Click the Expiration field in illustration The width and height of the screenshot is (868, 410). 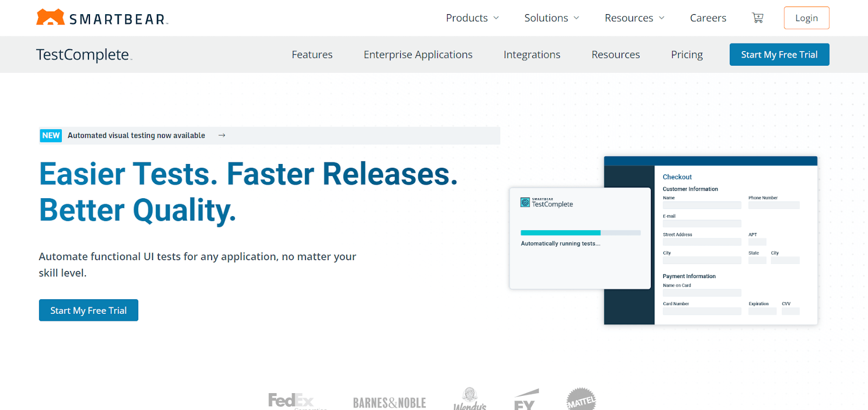pos(763,311)
